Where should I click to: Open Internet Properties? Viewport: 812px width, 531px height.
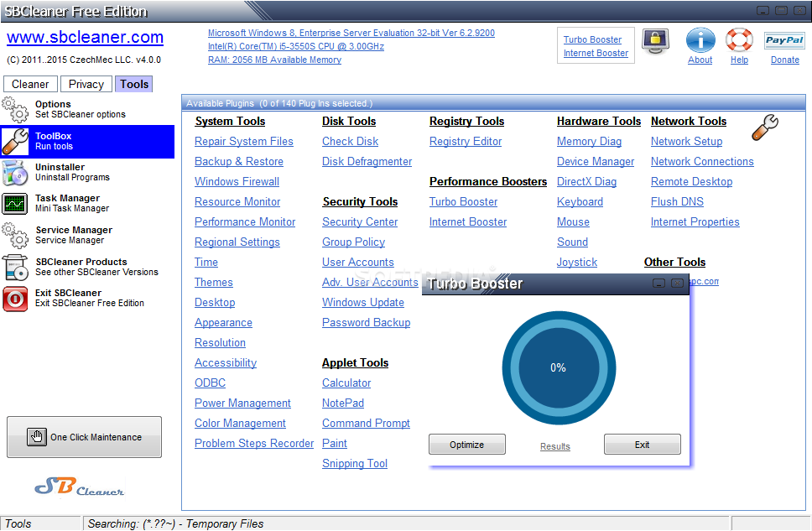point(695,222)
